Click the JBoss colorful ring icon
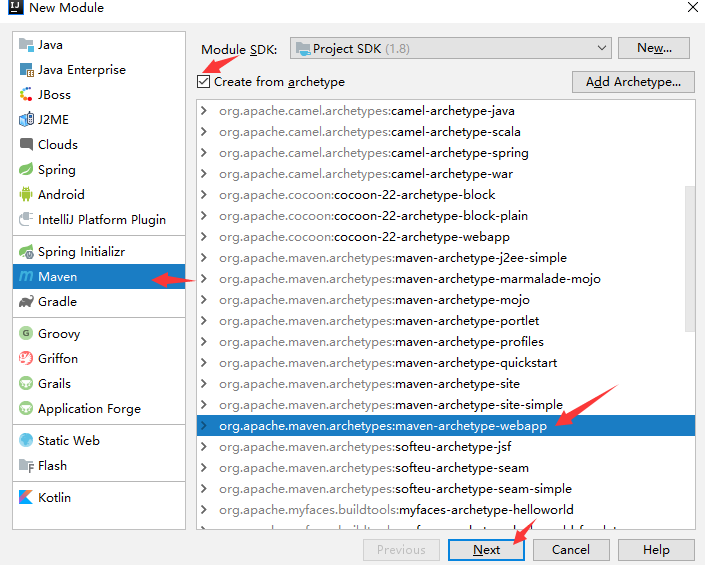The width and height of the screenshot is (705, 565). pos(26,94)
